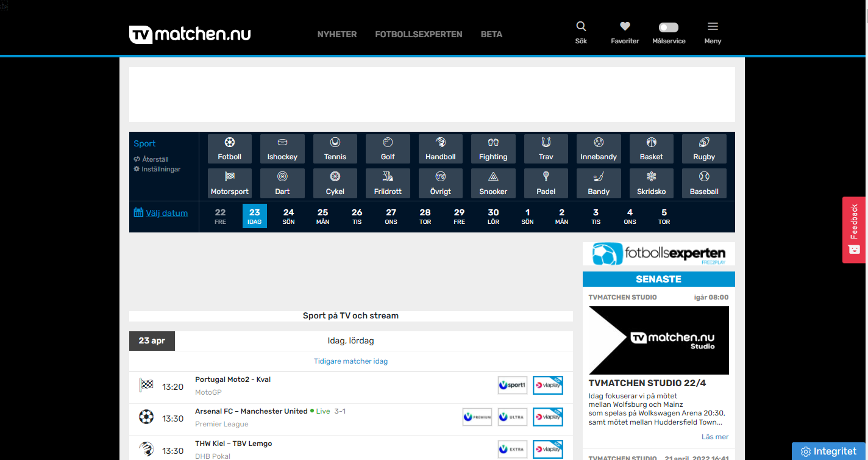Select date 26 TIS
The image size is (868, 460).
357,216
